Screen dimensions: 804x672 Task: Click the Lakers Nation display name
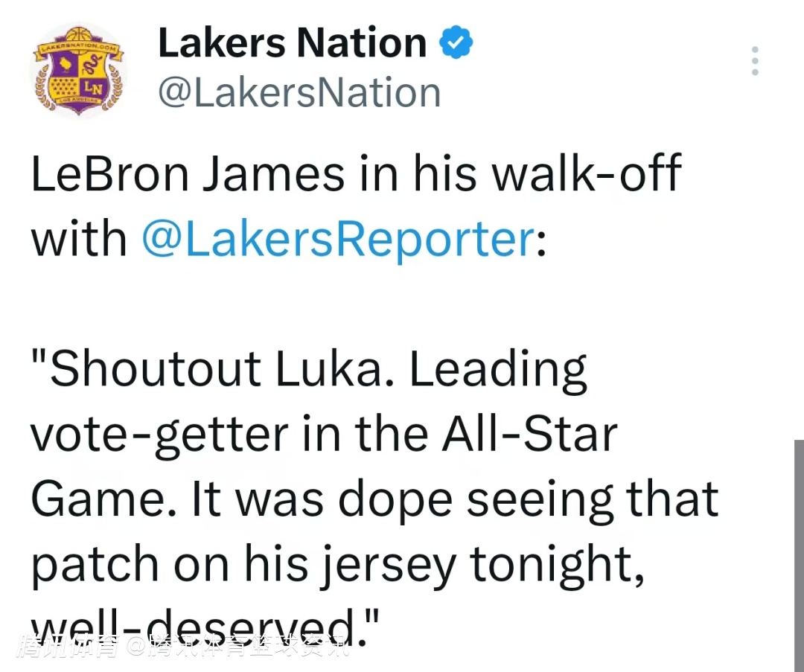coord(292,44)
